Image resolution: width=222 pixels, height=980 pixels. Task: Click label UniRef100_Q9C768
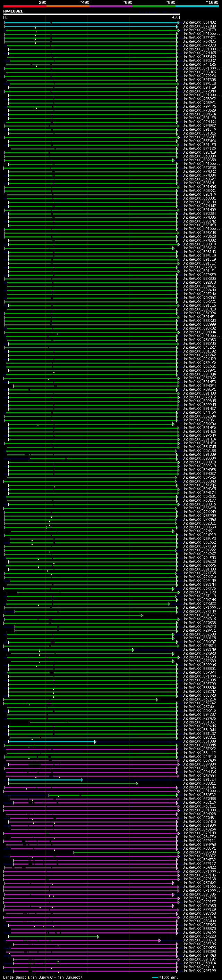coord(199,913)
